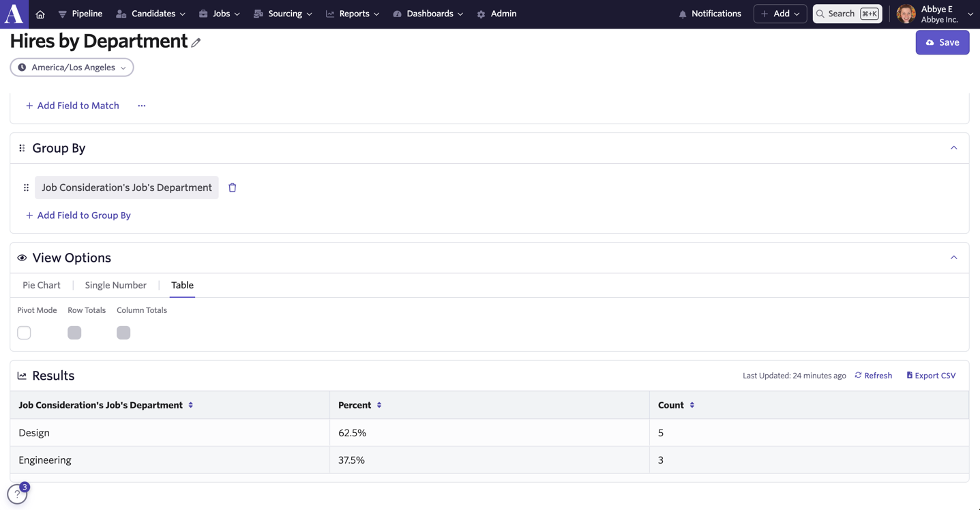980x510 pixels.
Task: Click drag handle beside Department field
Action: (26, 187)
